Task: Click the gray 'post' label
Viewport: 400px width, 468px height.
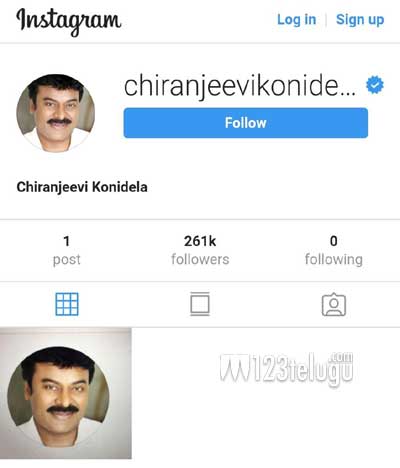Action: coord(67,260)
